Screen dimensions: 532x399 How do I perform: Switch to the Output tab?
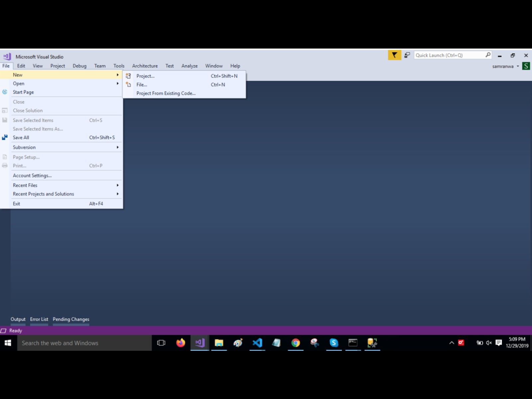pos(18,319)
